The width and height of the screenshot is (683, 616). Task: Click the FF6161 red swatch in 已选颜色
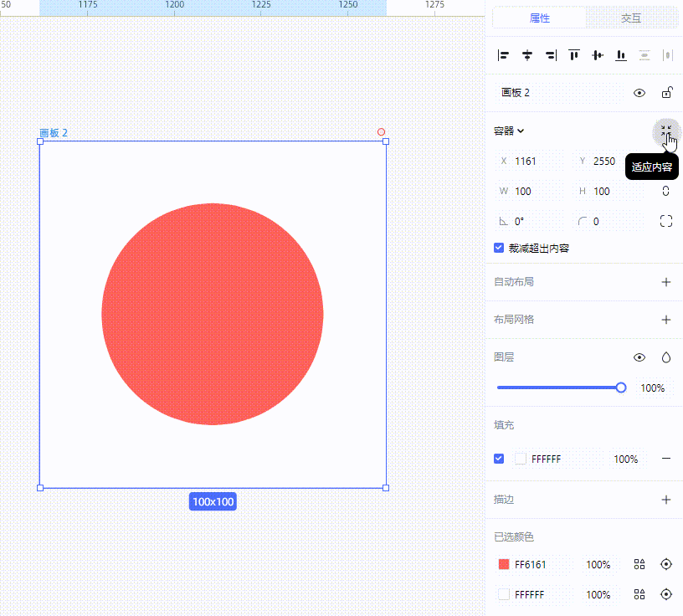(504, 565)
